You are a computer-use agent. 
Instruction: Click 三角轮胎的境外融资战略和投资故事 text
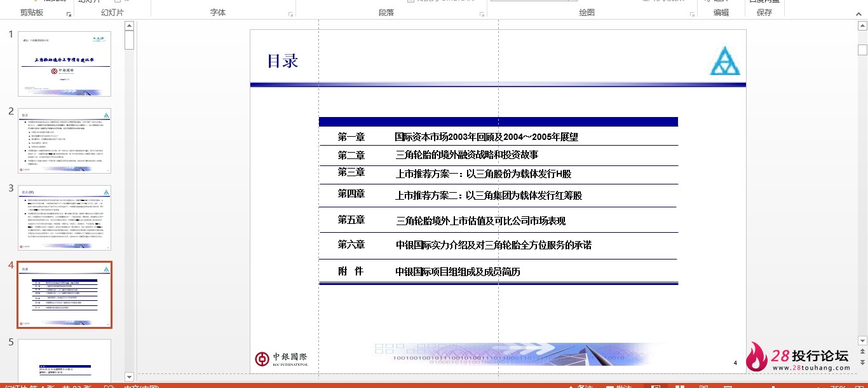pos(467,155)
